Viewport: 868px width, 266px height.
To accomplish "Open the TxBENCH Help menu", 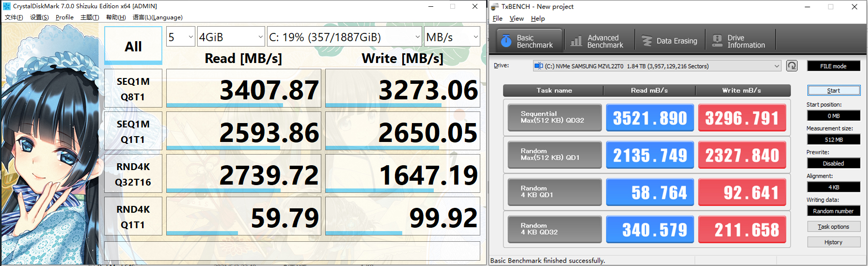I will [x=538, y=18].
